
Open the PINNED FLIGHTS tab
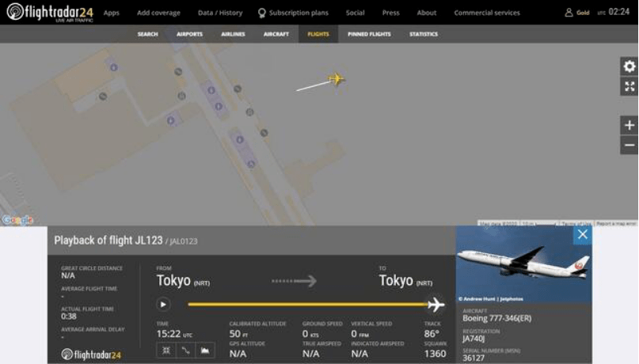369,34
